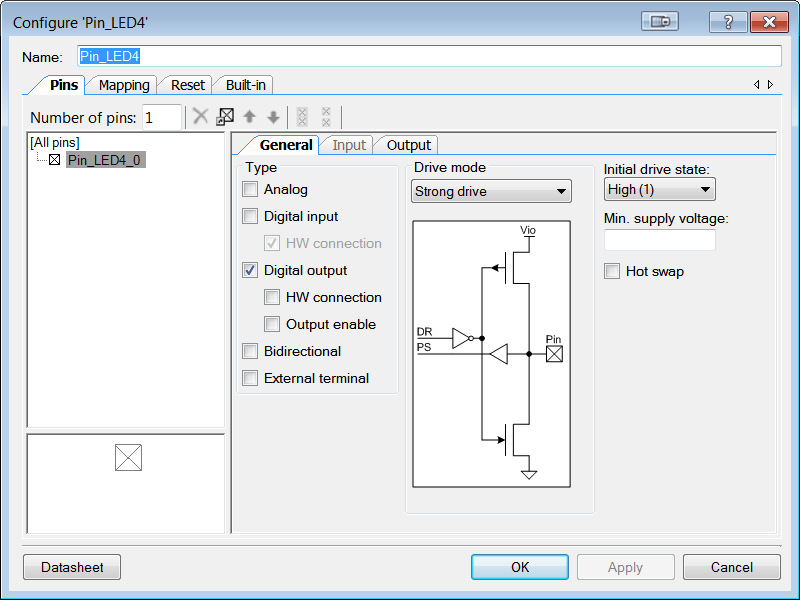Open the Datasheet
The image size is (800, 600).
[x=71, y=567]
